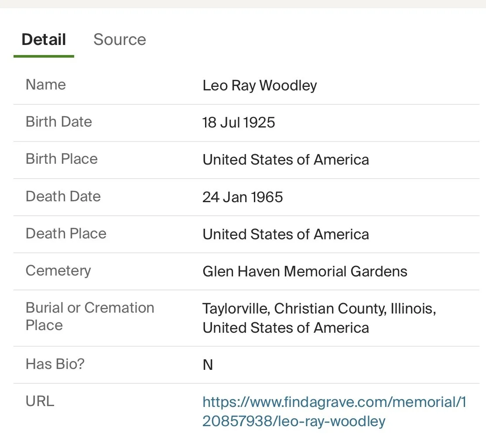The image size is (486, 448).
Task: Select the death date 24 Jan 1965
Action: [x=243, y=197]
